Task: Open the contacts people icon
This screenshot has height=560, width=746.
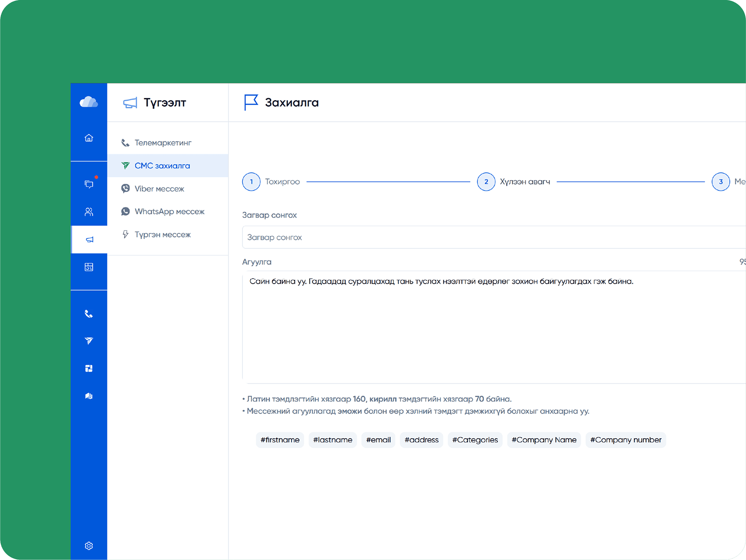Action: click(89, 212)
